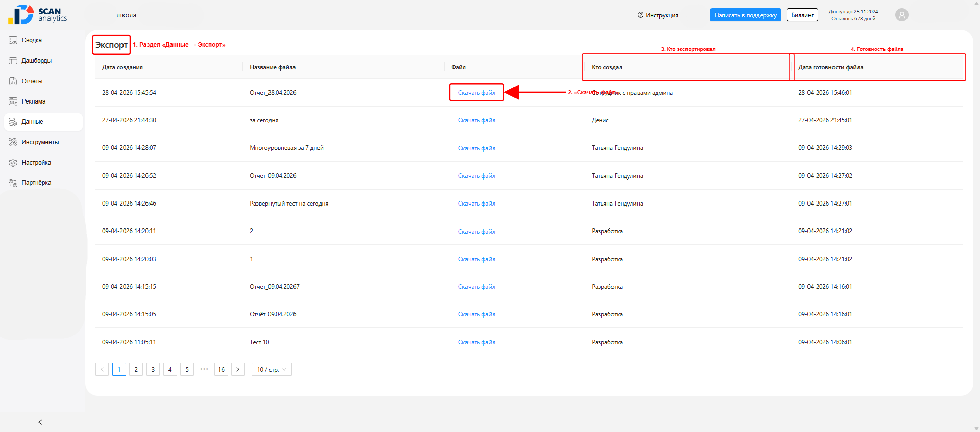This screenshot has width=980, height=432.
Task: Download file created 09-04-2026 14:26:52
Action: click(477, 176)
